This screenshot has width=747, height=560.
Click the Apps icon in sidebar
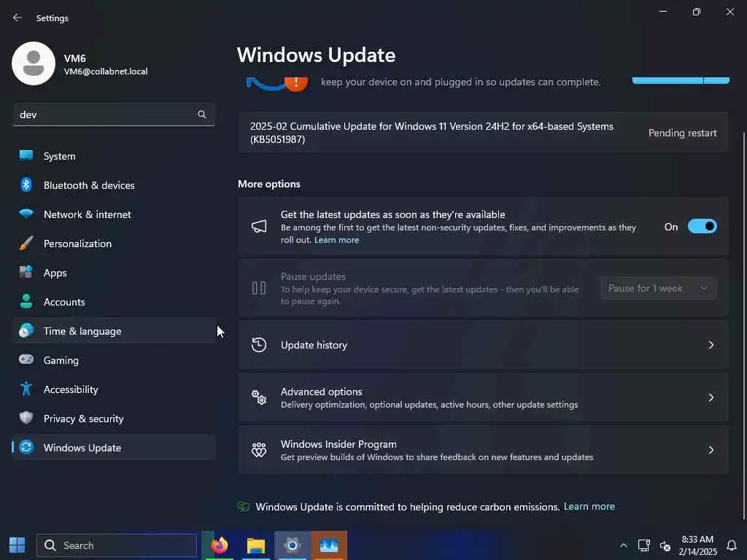(x=26, y=272)
